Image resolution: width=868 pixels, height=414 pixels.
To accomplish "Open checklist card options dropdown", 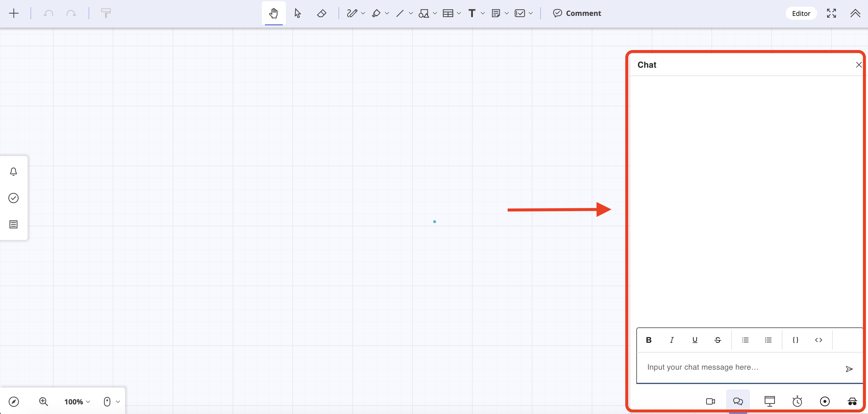I will (x=531, y=13).
